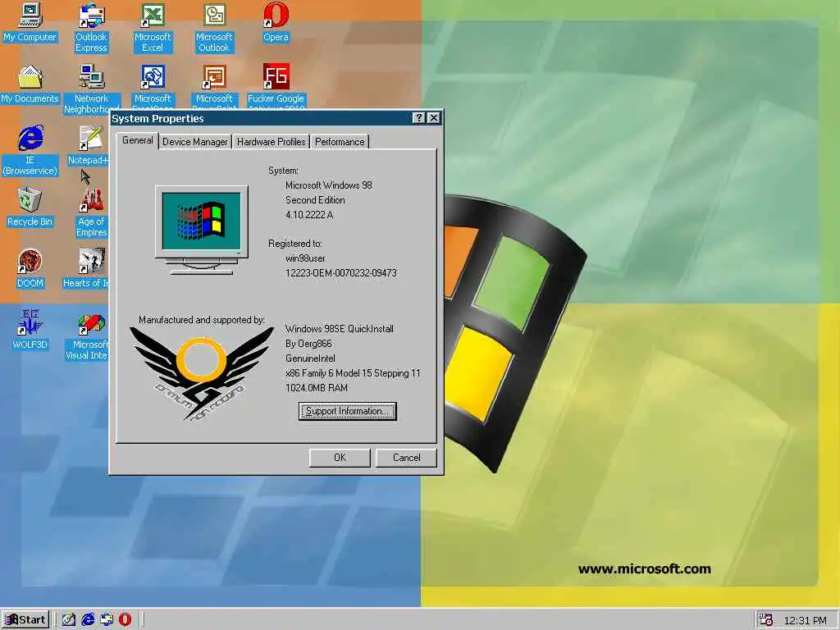Launch the Microsoft Outlook shortcut
Image resolution: width=840 pixels, height=630 pixels.
coord(214,27)
